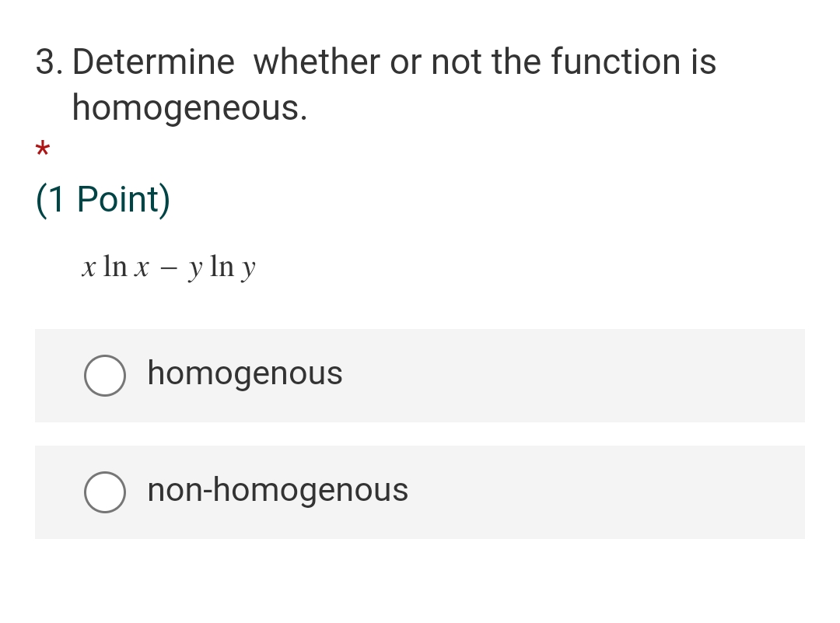
Task: Click the non-homogenous option label text
Action: click(278, 491)
